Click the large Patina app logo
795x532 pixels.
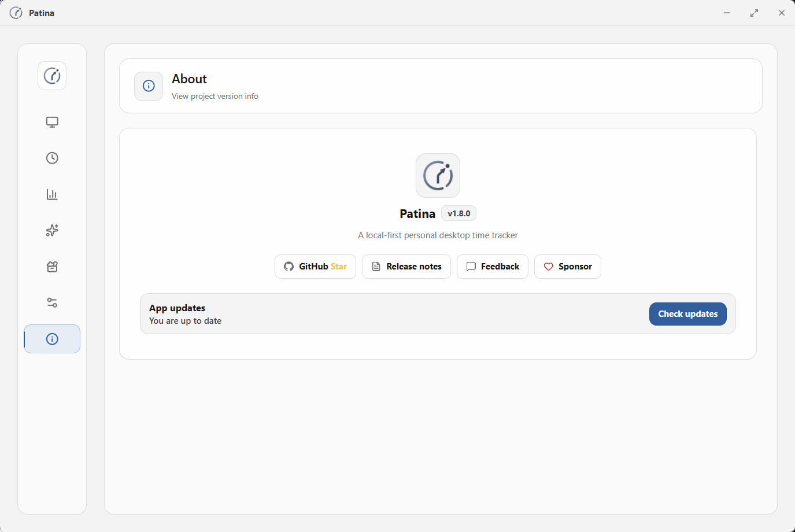(438, 175)
